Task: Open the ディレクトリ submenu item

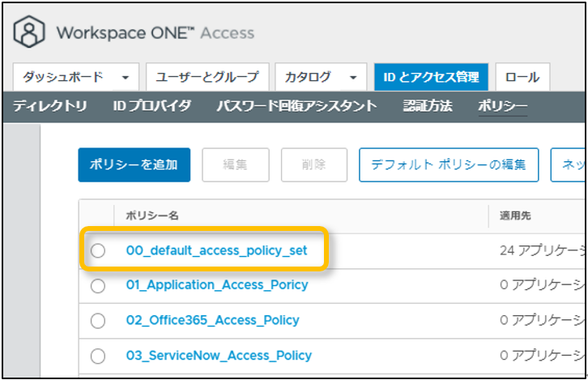Action: [x=50, y=106]
